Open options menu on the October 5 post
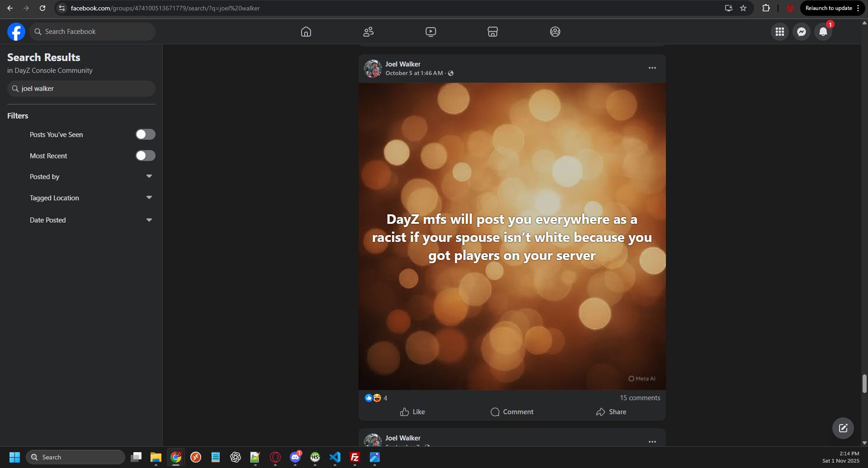Viewport: 868px width, 468px height. tap(652, 68)
